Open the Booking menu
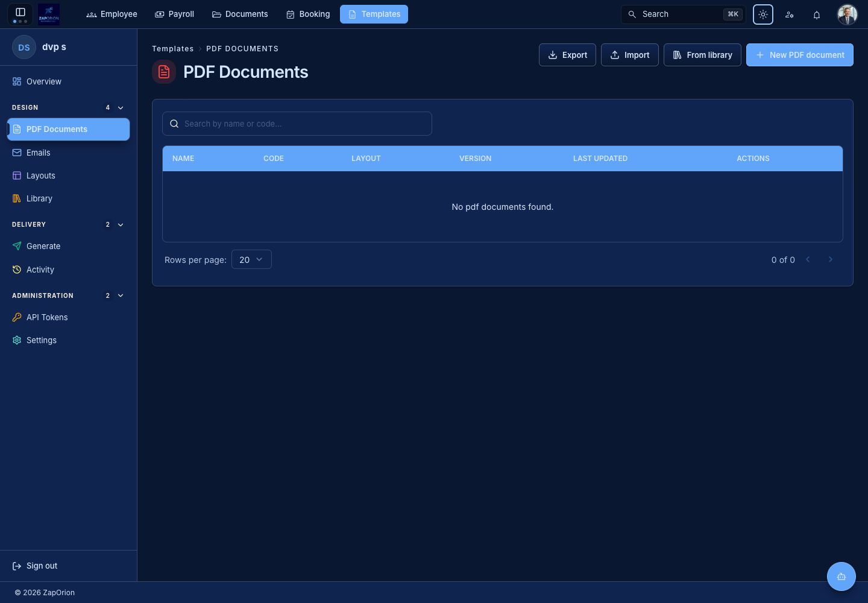The width and height of the screenshot is (868, 603). pyautogui.click(x=308, y=14)
